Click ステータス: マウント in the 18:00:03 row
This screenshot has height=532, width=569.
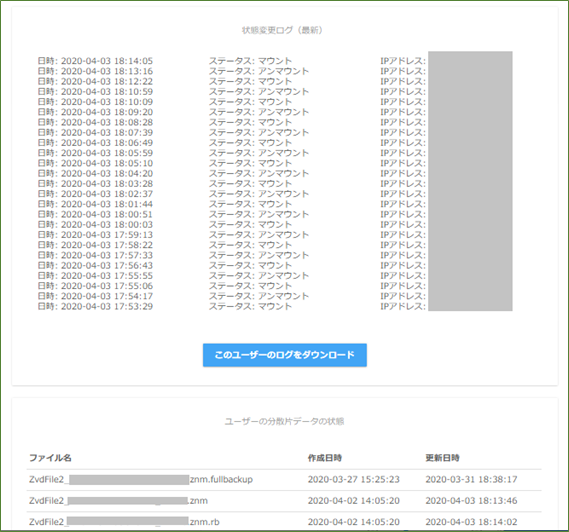click(250, 225)
